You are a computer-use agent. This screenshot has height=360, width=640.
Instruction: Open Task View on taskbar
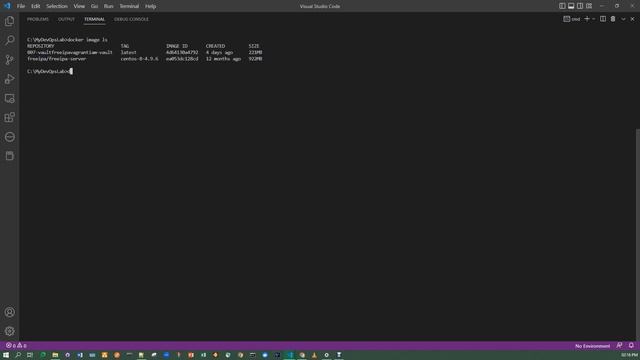(x=30, y=355)
